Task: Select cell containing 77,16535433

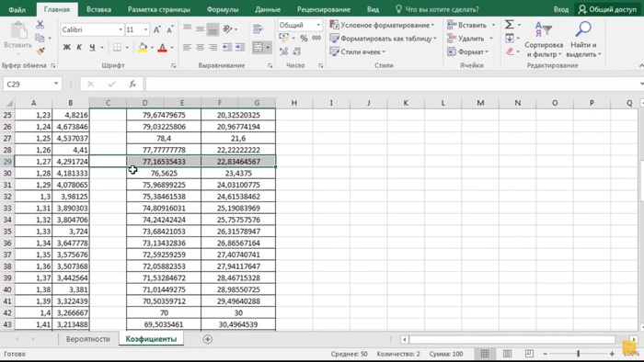Action: pyautogui.click(x=164, y=162)
